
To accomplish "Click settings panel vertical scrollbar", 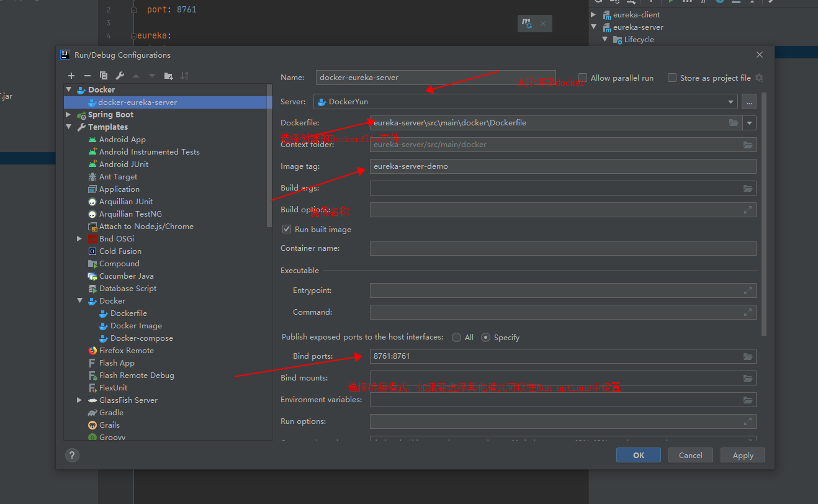I will (764, 214).
